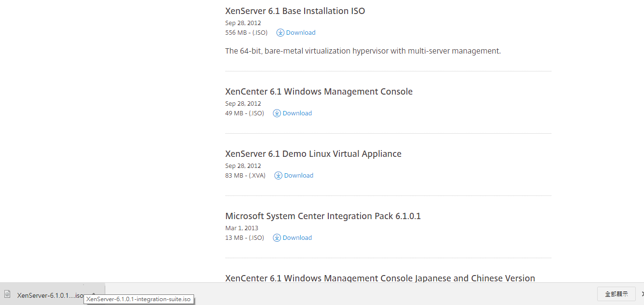Select the XenServer 6.1 Demo Linux Virtual Appliance heading

(x=313, y=153)
